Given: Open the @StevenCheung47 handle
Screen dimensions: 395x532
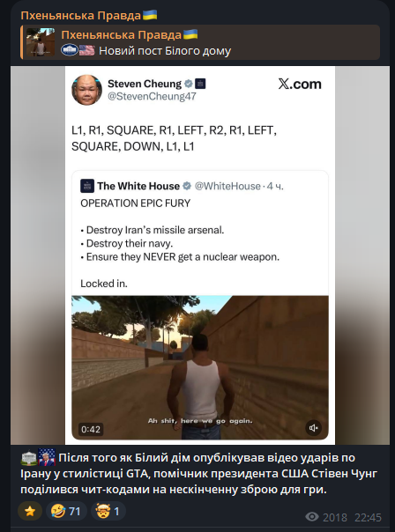Looking at the screenshot, I should [152, 96].
